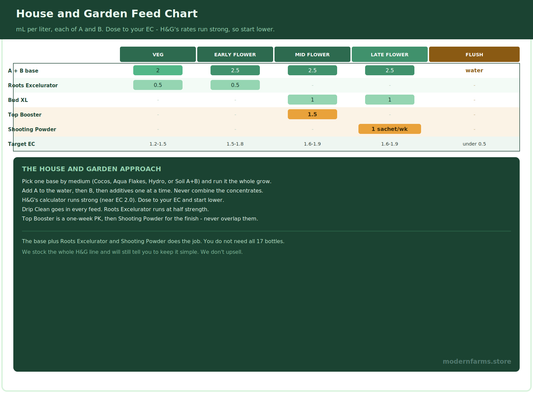Select the Target EC row label

(21, 144)
